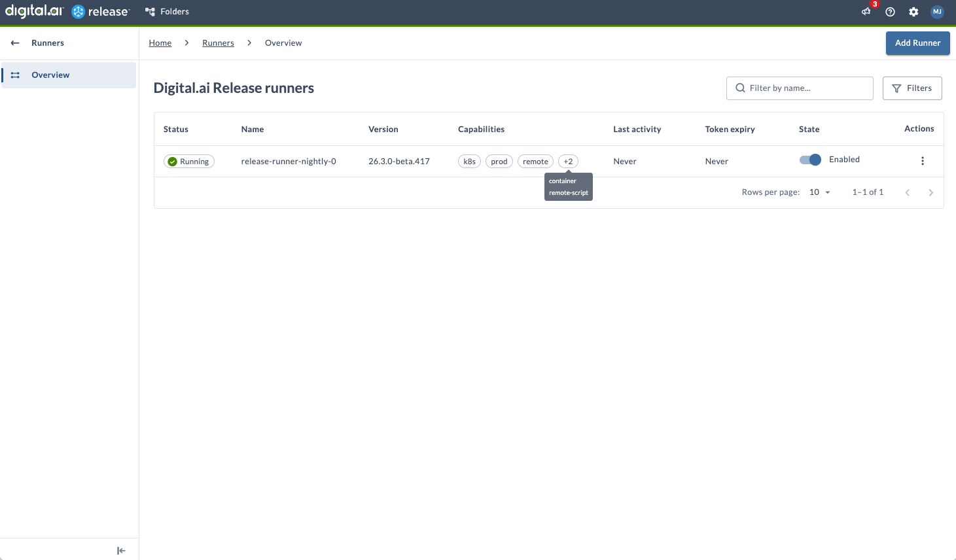This screenshot has width=956, height=560.
Task: Click the k8s capability chip
Action: [x=470, y=162]
